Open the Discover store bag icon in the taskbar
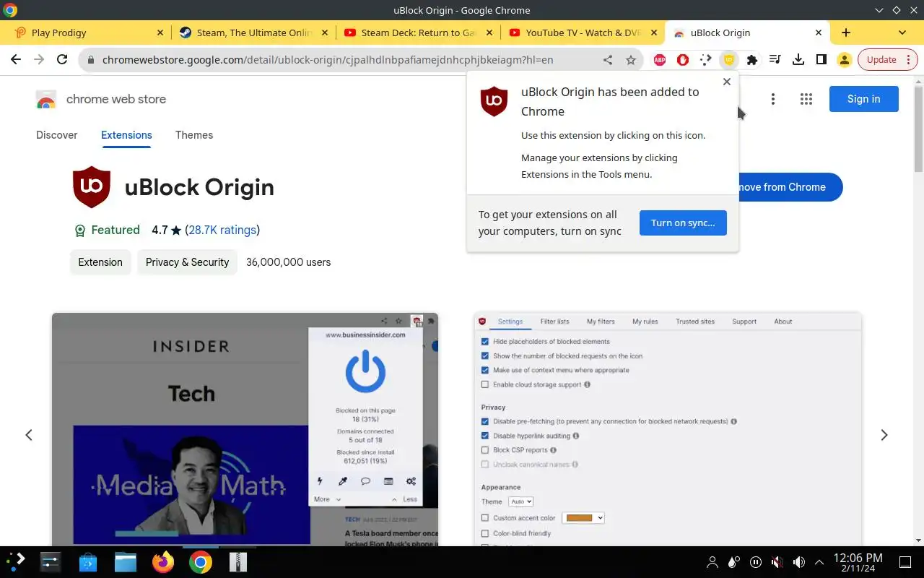This screenshot has width=924, height=578. 88,561
